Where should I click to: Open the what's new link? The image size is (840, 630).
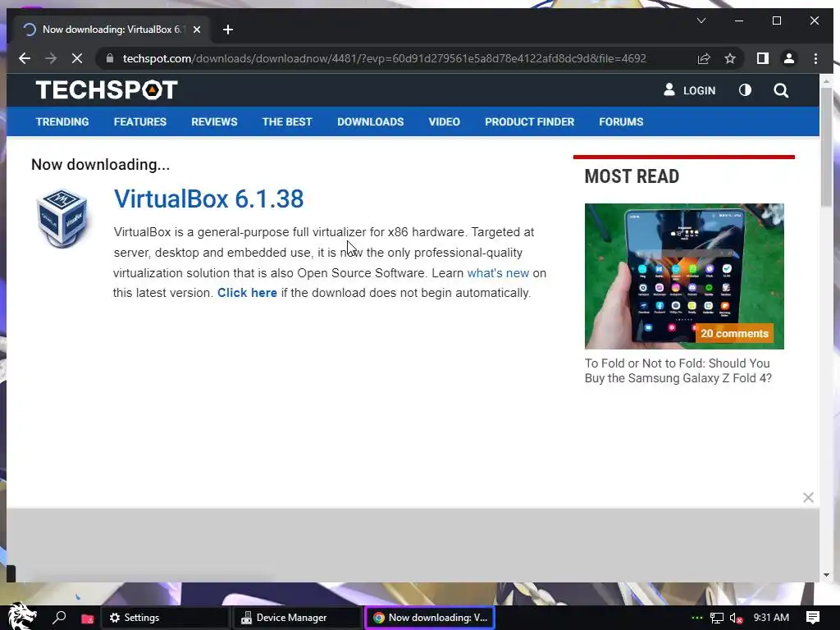pos(498,272)
